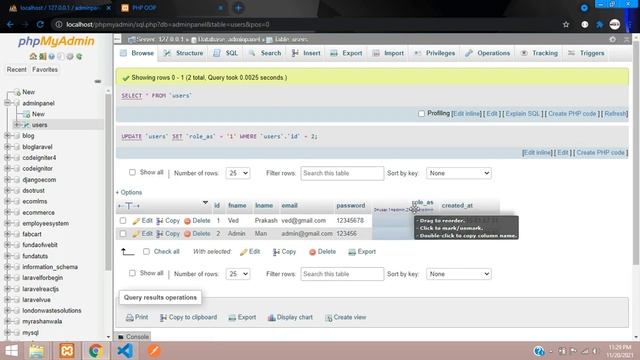Click the lower Filter rows search field
This screenshot has width=640, height=360.
pyautogui.click(x=342, y=274)
